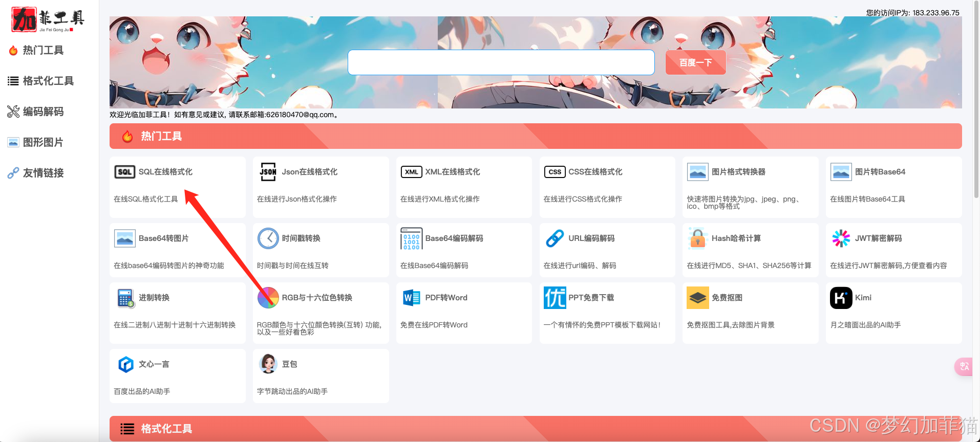Viewport: 980px width, 442px height.
Task: Click the 百度一下 search button
Action: (695, 62)
